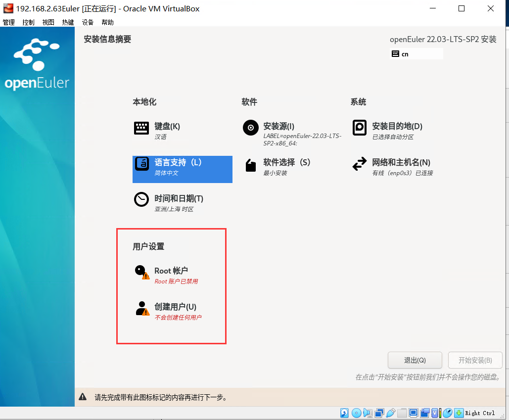Click the '简体中文' language text
The height and width of the screenshot is (420, 509).
[x=166, y=173]
